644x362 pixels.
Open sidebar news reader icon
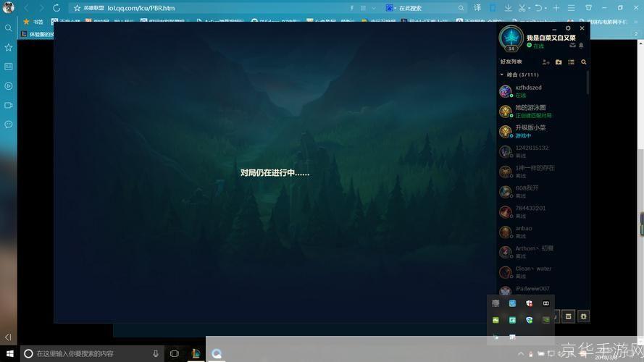[8, 67]
